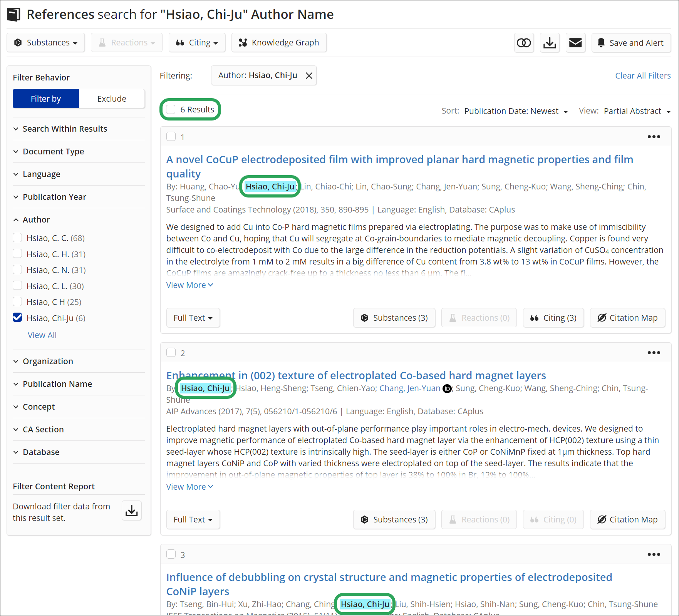Remove the Author Hsiao, Chi-Ju filter chip
Viewport: 679px width, 616px height.
(x=309, y=75)
